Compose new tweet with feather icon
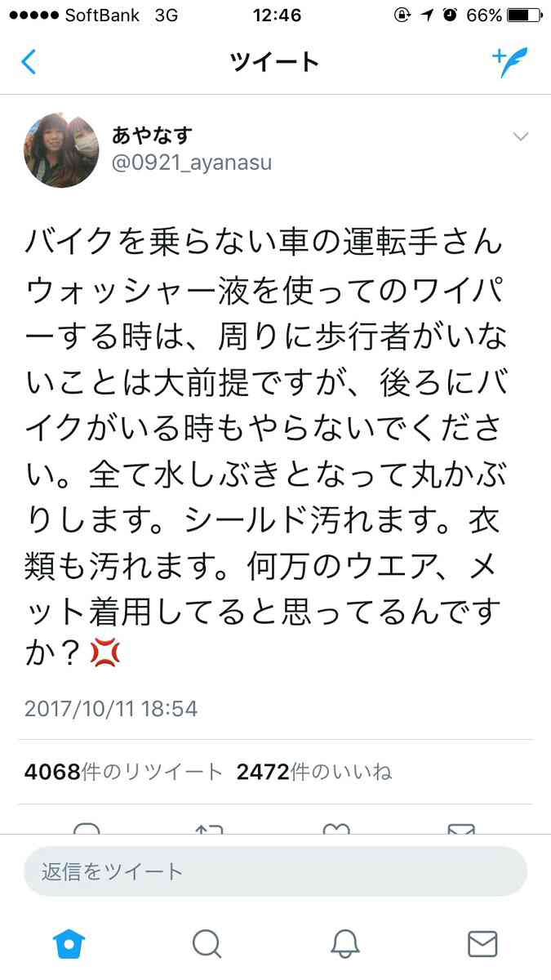Screen dimensions: 551x980 point(510,61)
